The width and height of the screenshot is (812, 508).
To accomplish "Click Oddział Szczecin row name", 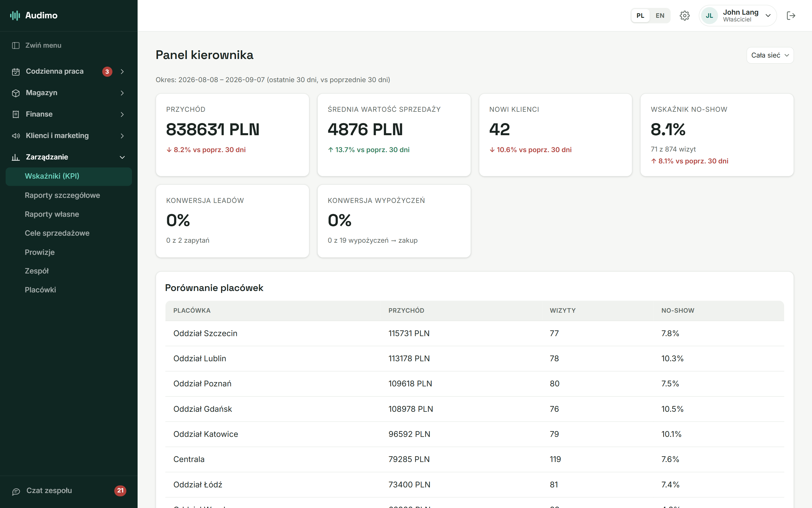I will (205, 333).
